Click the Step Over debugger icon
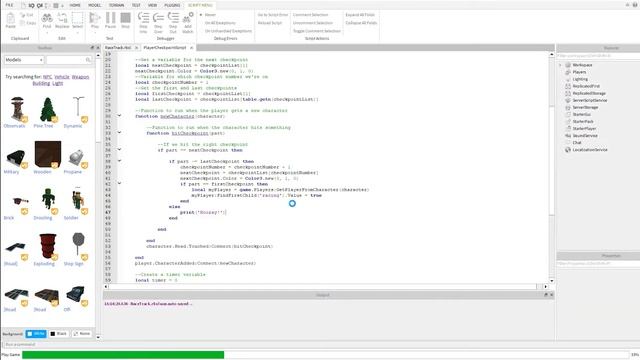The height and width of the screenshot is (360, 640). pyautogui.click(x=158, y=22)
